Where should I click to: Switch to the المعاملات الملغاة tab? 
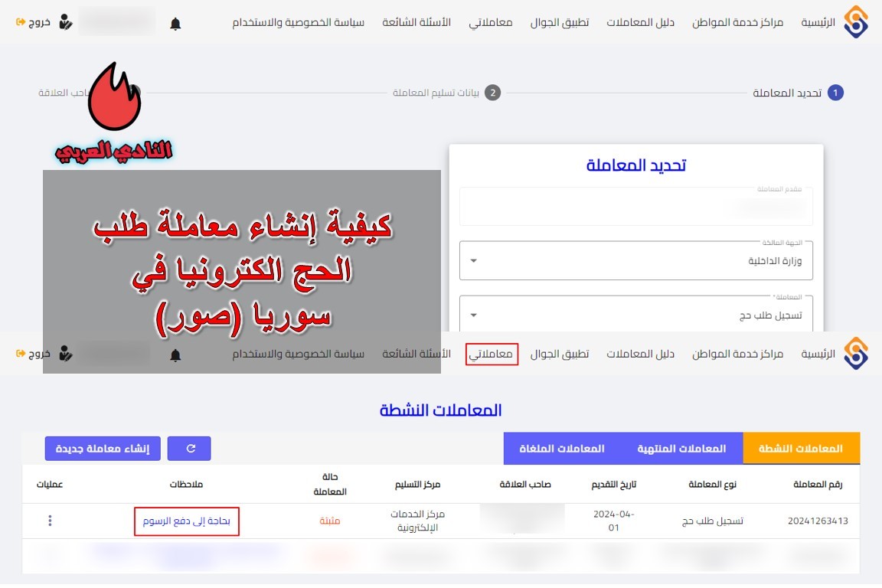pyautogui.click(x=562, y=449)
